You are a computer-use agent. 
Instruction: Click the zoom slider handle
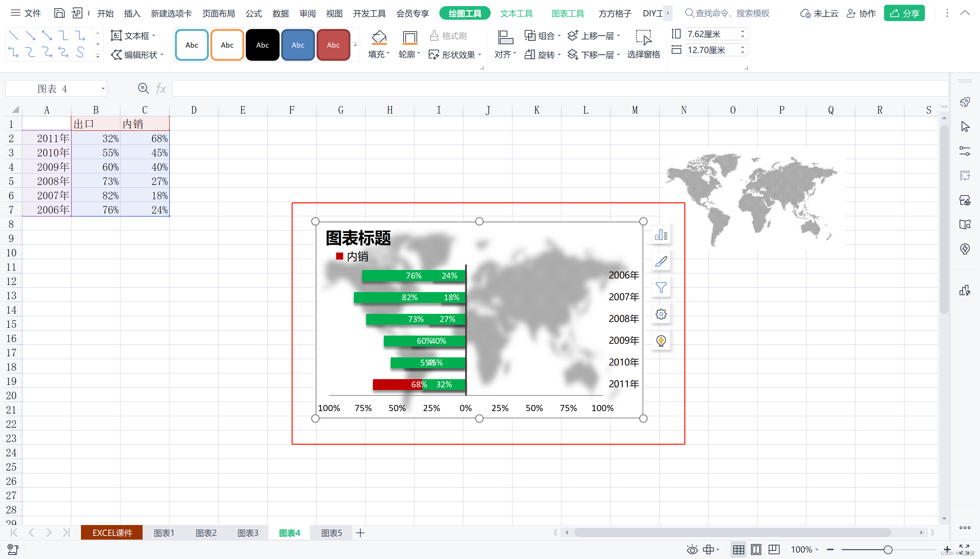click(888, 550)
